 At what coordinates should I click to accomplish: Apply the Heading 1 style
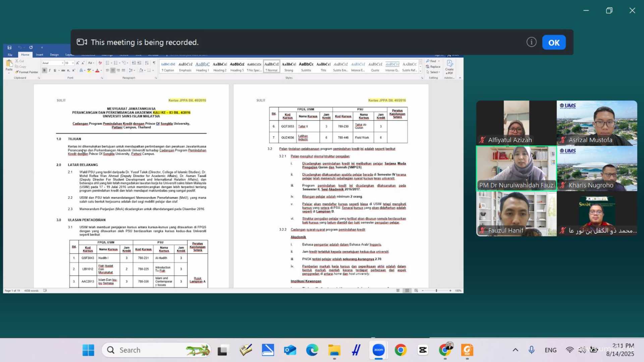pyautogui.click(x=202, y=67)
